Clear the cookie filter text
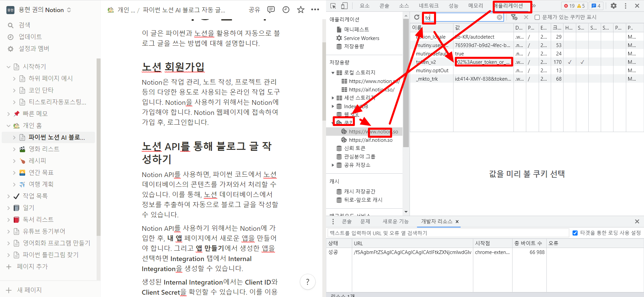This screenshot has width=644, height=297. point(499,17)
